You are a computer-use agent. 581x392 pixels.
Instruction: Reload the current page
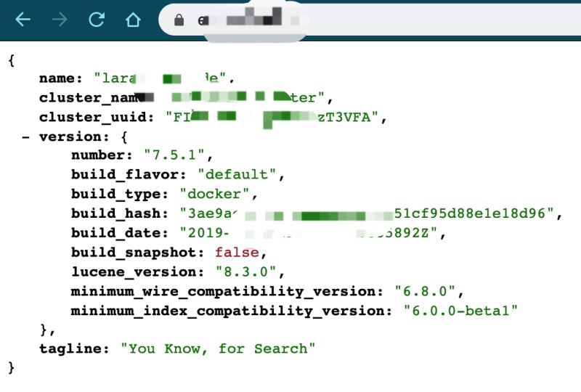[96, 20]
